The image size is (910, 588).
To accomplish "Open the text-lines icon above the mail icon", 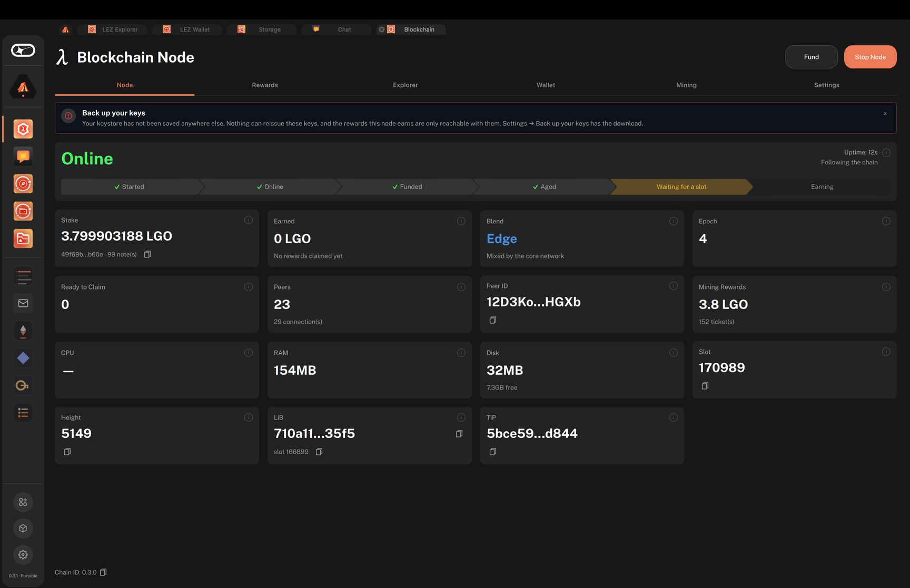I will pyautogui.click(x=23, y=276).
